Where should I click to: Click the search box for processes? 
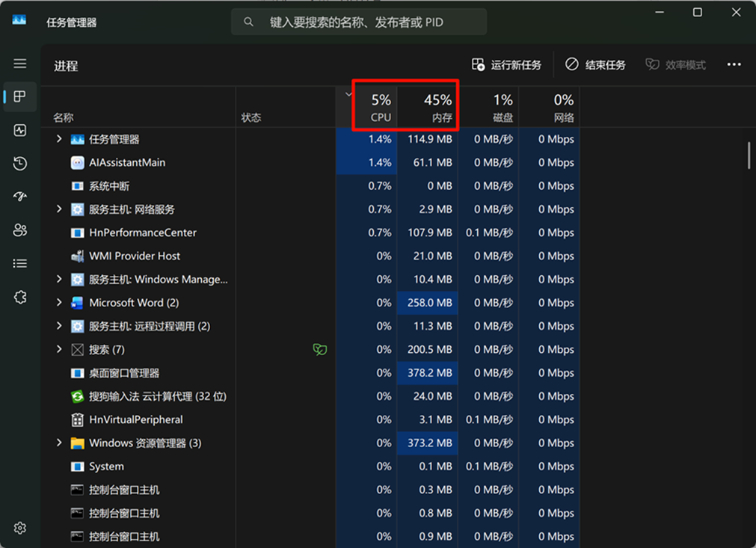(359, 22)
